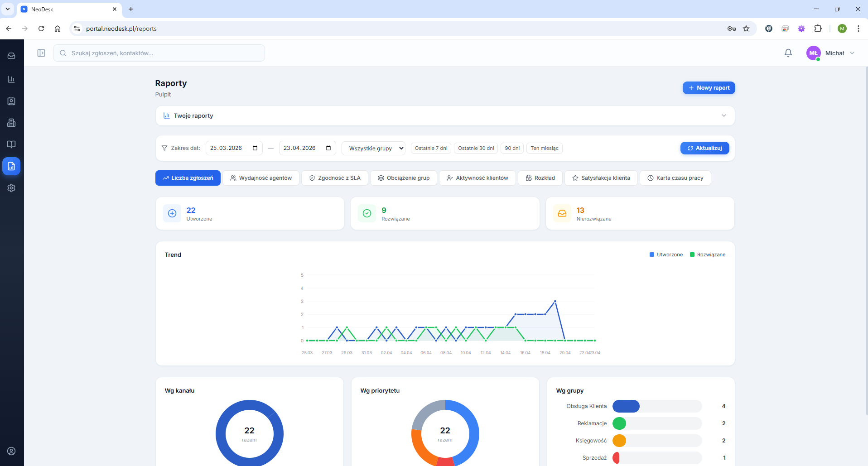Click the browser home icon
This screenshot has height=466, width=868.
click(58, 29)
